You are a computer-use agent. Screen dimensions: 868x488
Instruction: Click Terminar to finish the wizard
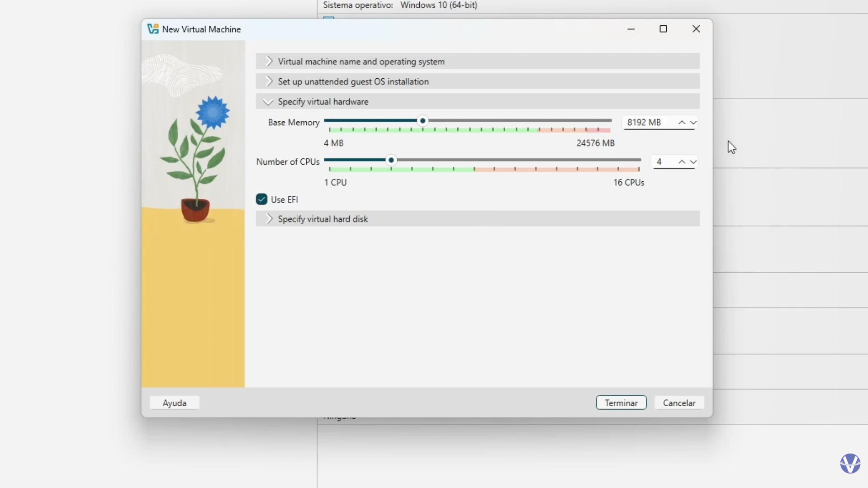[x=621, y=403]
